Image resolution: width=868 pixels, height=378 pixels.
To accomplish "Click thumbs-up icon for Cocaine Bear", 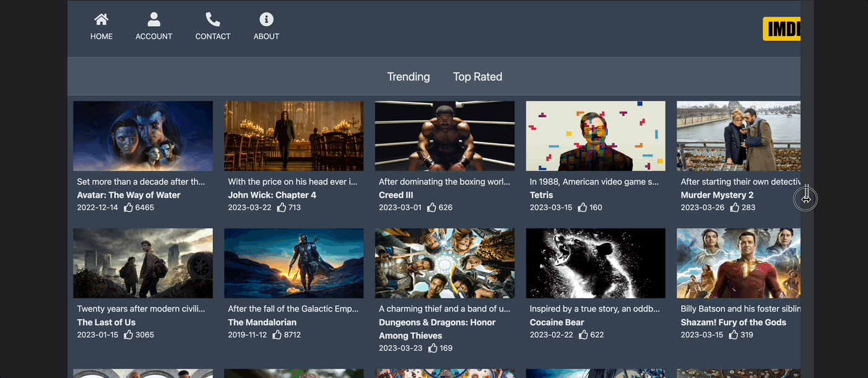I will pos(583,335).
